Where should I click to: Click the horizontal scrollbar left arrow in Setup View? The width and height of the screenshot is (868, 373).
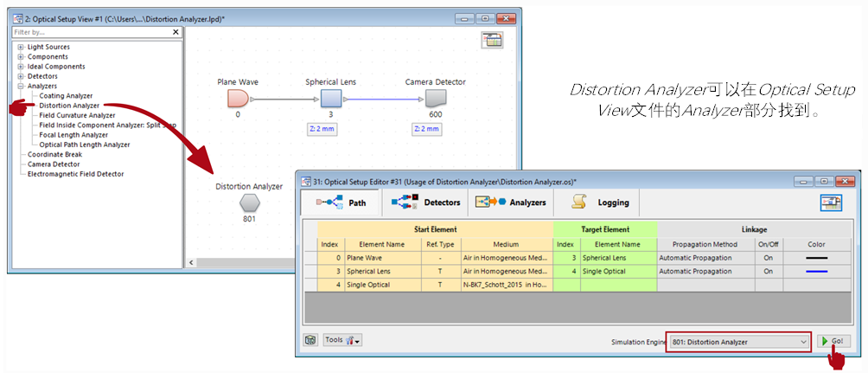[x=191, y=262]
